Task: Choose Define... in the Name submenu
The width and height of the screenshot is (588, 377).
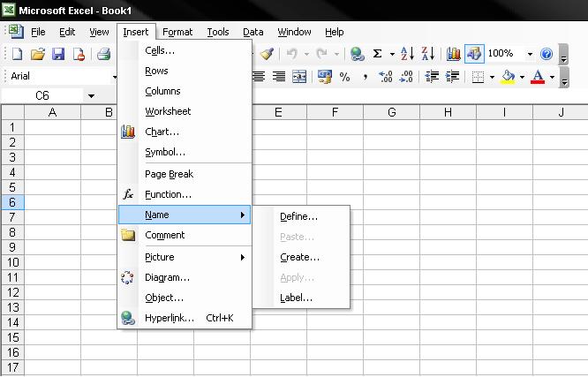Action: (301, 216)
